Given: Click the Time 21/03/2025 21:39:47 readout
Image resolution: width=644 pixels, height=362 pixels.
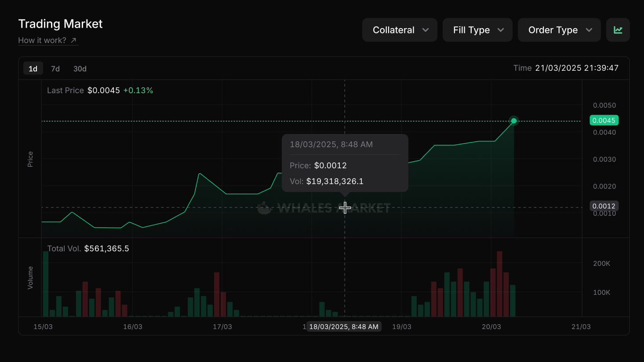Looking at the screenshot, I should pos(566,68).
